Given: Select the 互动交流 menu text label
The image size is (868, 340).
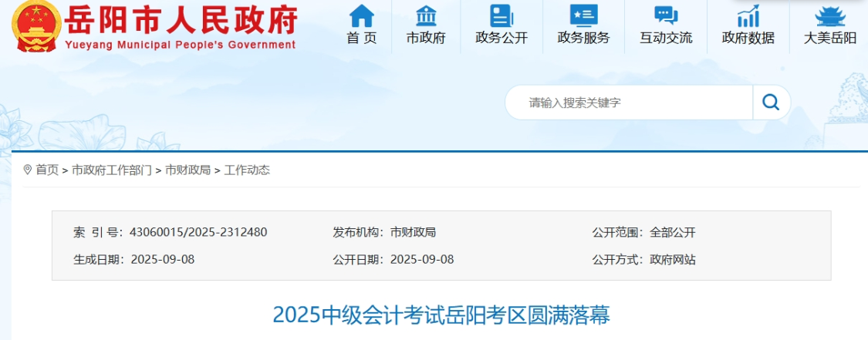Looking at the screenshot, I should (x=665, y=38).
